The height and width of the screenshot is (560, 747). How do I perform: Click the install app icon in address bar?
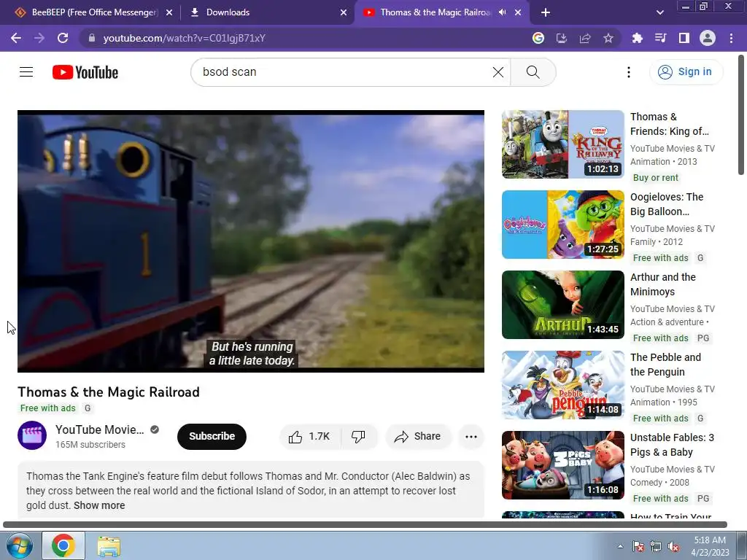coord(561,38)
